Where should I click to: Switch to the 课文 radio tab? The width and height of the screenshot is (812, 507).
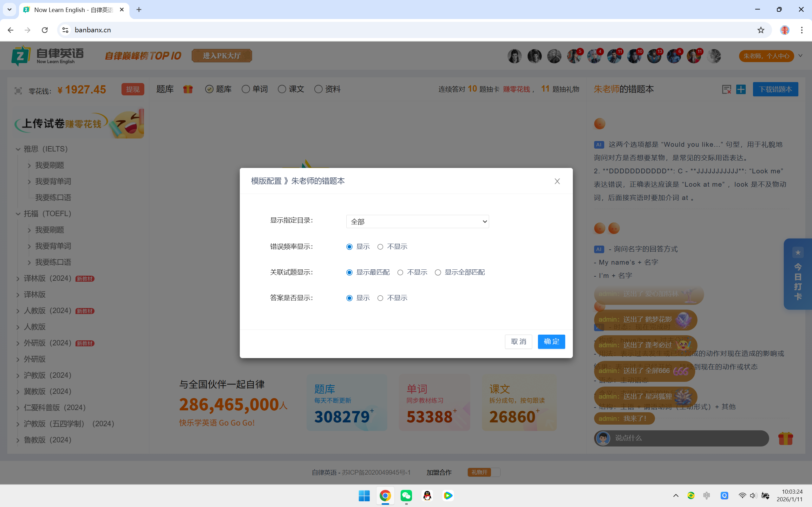pyautogui.click(x=282, y=89)
